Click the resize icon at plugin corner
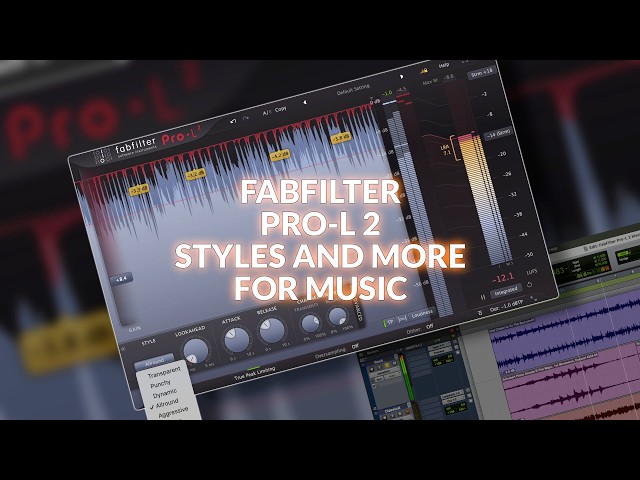This screenshot has height=480, width=640. pos(534,299)
